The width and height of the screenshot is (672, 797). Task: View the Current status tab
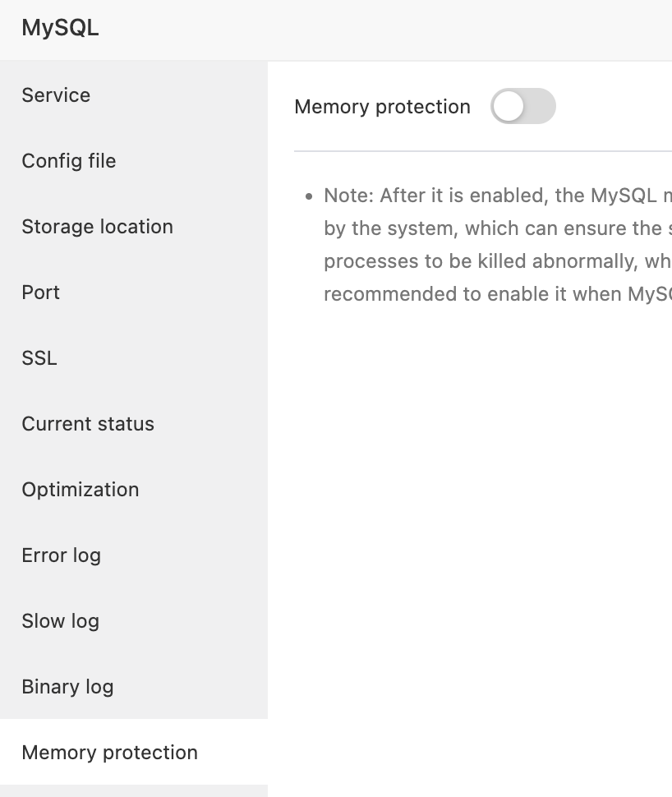click(88, 424)
